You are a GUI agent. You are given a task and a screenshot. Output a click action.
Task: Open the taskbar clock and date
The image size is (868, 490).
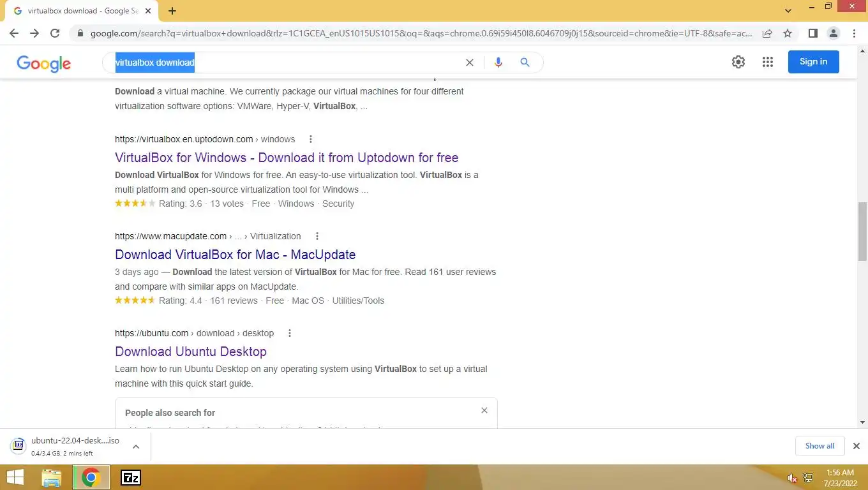839,478
